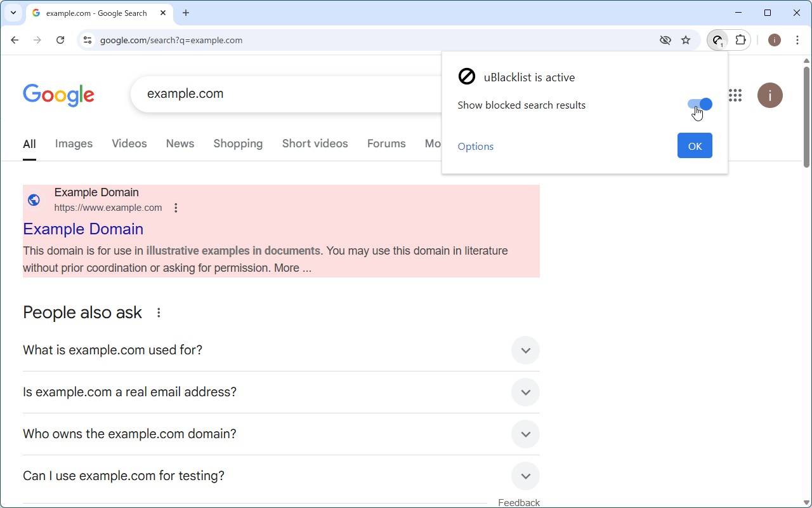
Task: Toggle Show blocked search results switch
Action: tap(700, 104)
